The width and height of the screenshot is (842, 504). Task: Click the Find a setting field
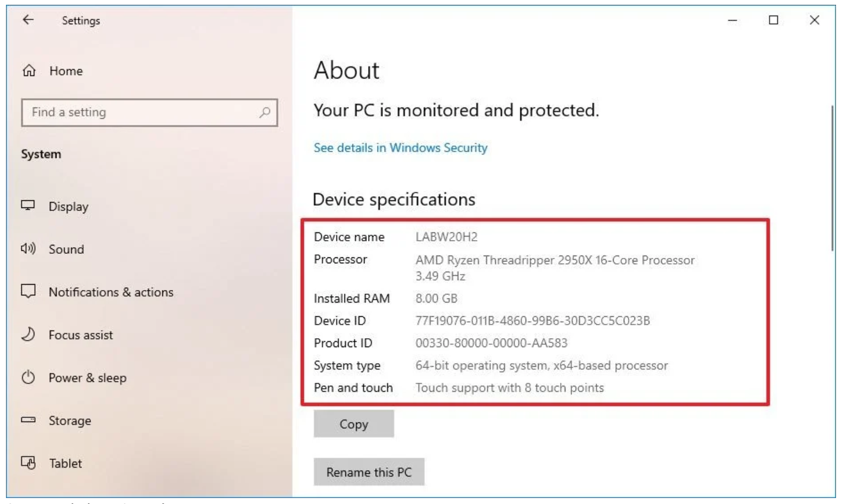point(143,112)
